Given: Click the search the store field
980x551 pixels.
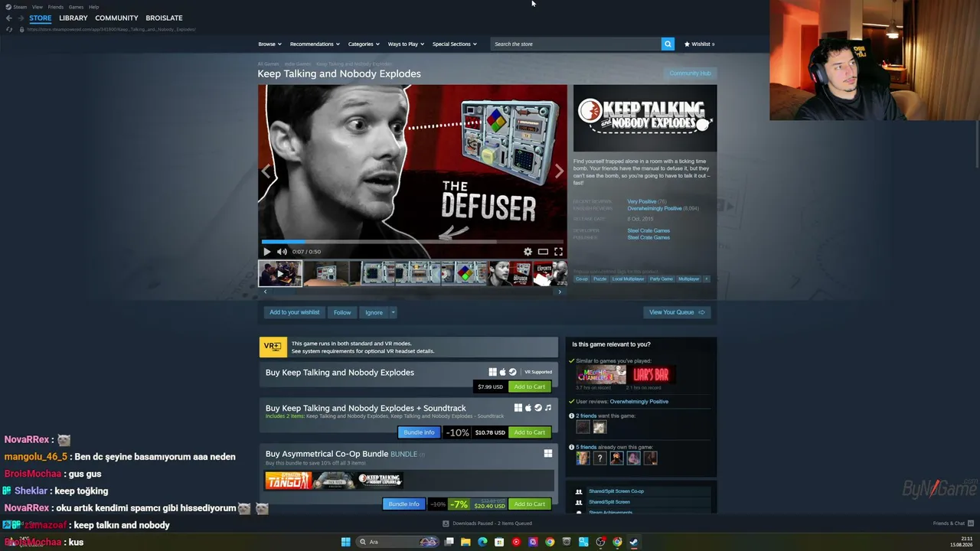Looking at the screenshot, I should click(x=576, y=44).
